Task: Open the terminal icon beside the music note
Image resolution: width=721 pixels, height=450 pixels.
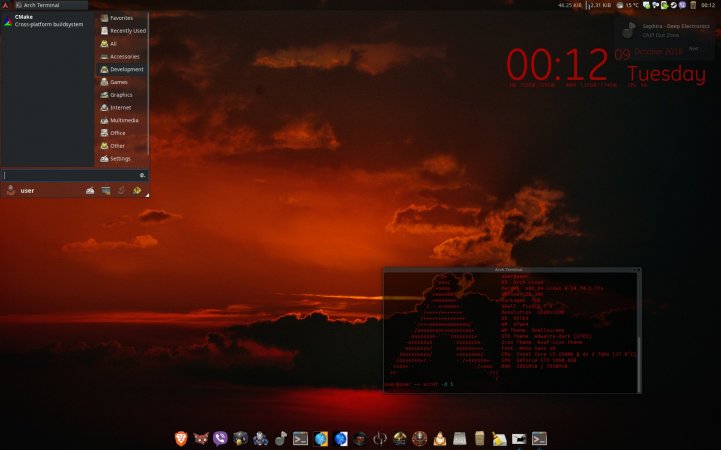Action: point(300,439)
